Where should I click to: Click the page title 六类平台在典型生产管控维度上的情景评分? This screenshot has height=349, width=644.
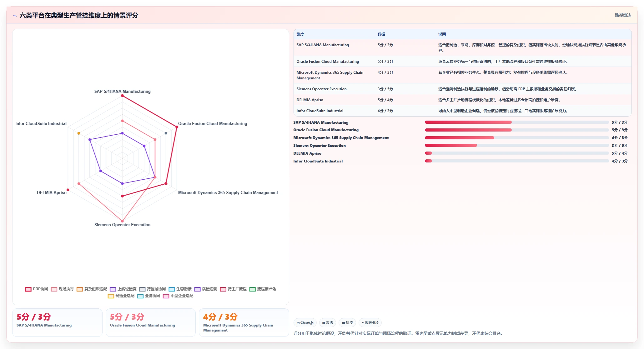click(x=79, y=15)
